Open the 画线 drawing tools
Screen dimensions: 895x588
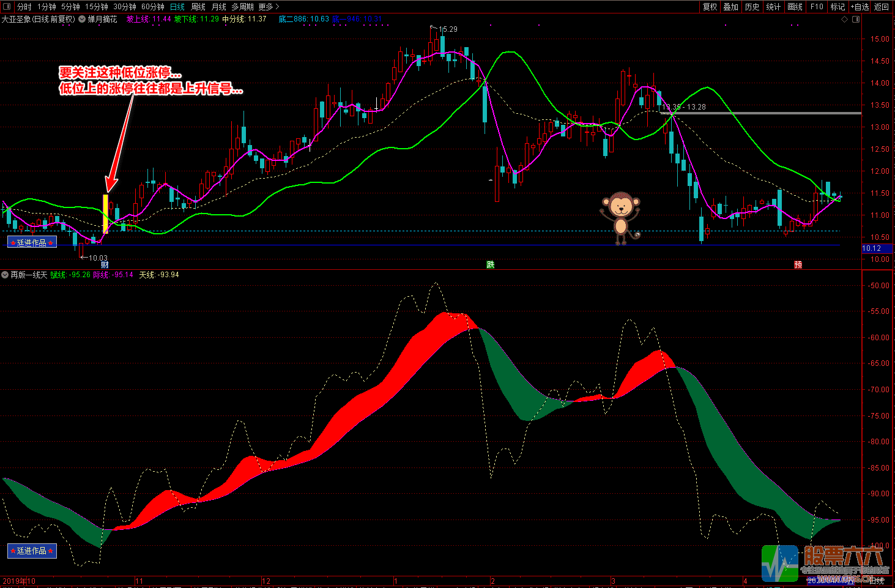point(795,7)
